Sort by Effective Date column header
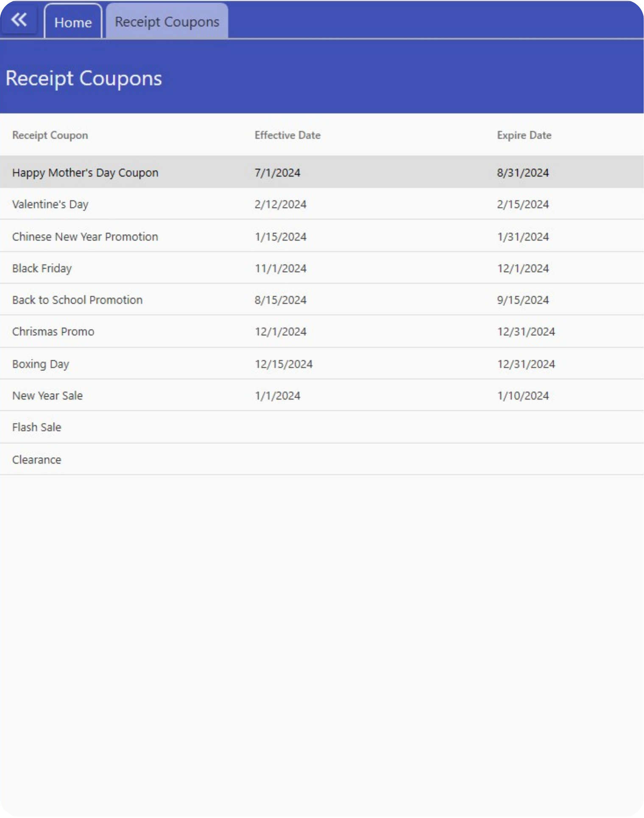 tap(287, 135)
